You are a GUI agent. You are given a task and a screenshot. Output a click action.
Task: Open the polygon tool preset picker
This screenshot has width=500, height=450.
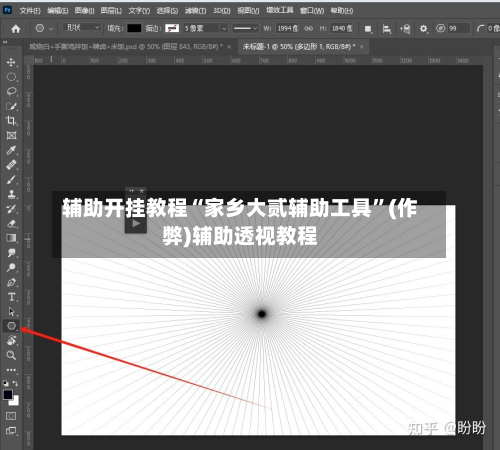tap(44, 29)
